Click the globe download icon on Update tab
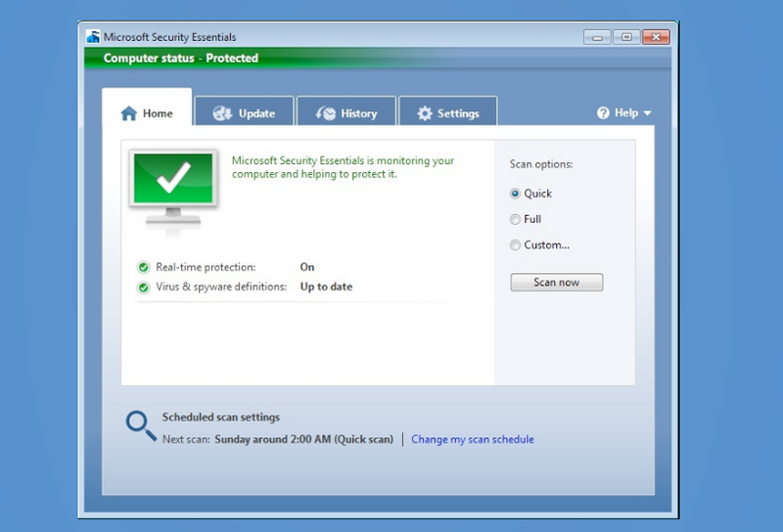 point(222,113)
